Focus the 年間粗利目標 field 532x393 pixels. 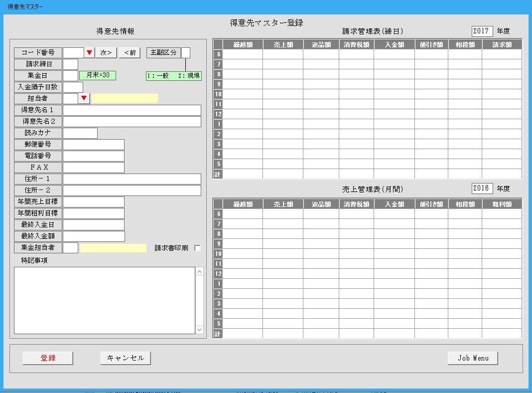coord(94,213)
